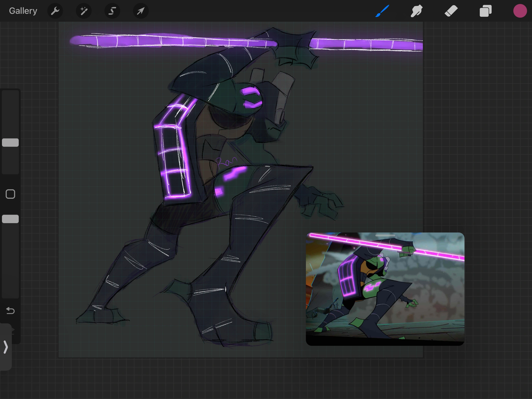This screenshot has height=399, width=532.
Task: Click the brush opacity slider handle
Action: coord(10,219)
